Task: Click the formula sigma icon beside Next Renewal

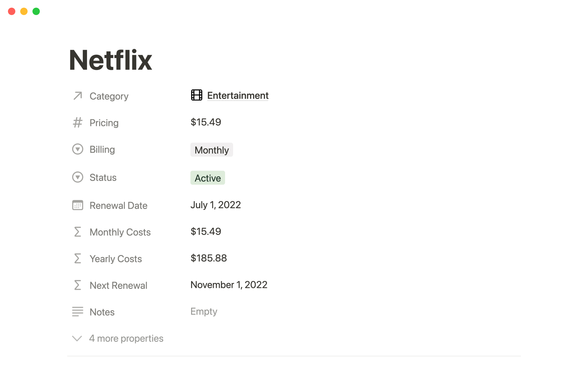Action: 78,285
